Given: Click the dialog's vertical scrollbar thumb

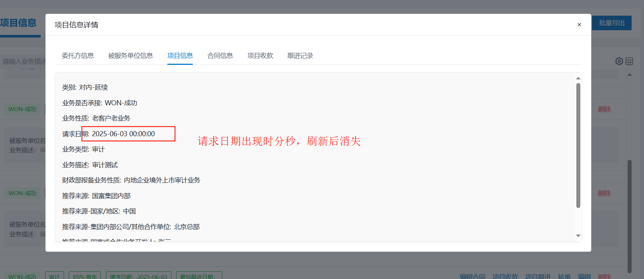Looking at the screenshot, I should [578, 146].
